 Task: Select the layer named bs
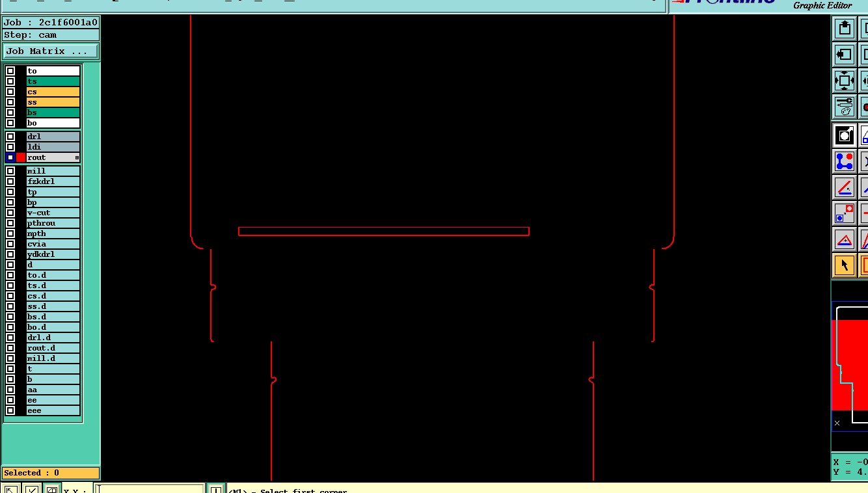pos(53,113)
